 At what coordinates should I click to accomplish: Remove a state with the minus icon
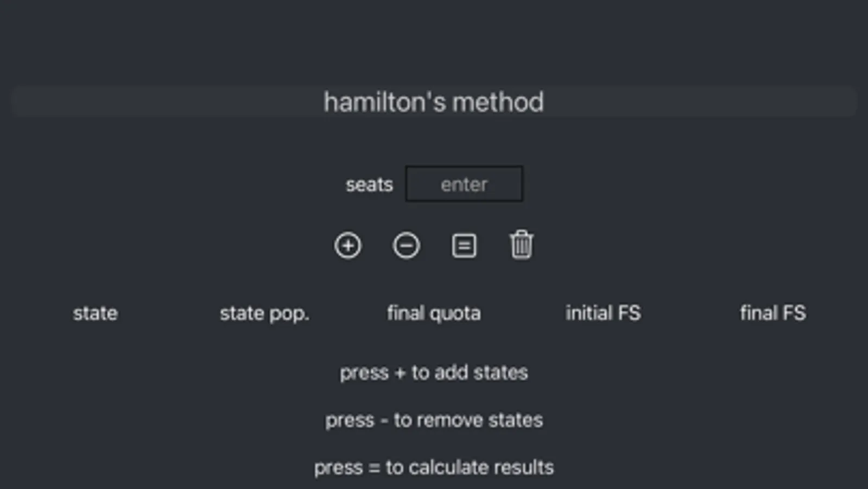click(406, 246)
